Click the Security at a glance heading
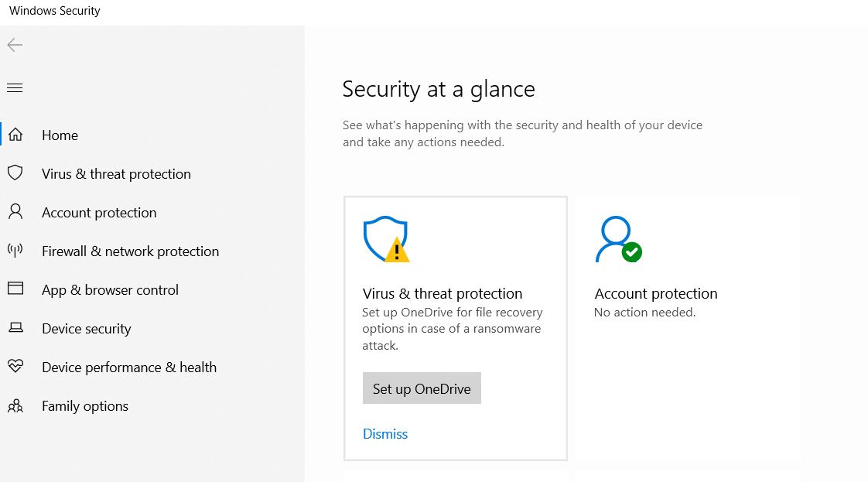 [x=439, y=89]
